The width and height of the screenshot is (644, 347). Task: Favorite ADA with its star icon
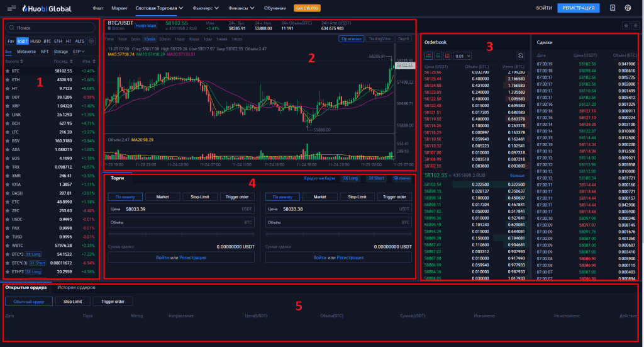[8, 150]
